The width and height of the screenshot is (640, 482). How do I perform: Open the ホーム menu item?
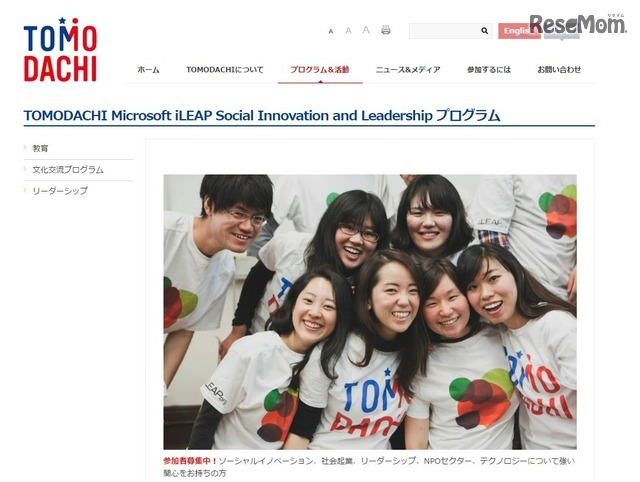point(148,70)
